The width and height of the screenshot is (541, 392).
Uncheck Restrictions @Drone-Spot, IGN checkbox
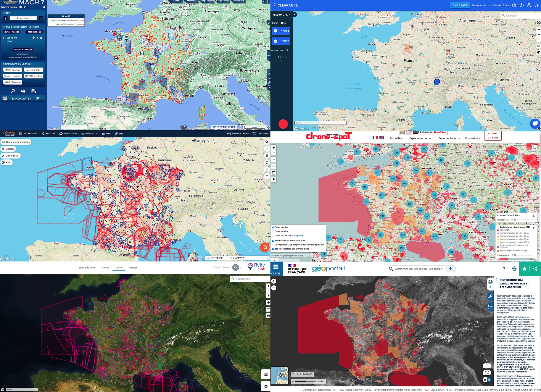pyautogui.click(x=273, y=241)
